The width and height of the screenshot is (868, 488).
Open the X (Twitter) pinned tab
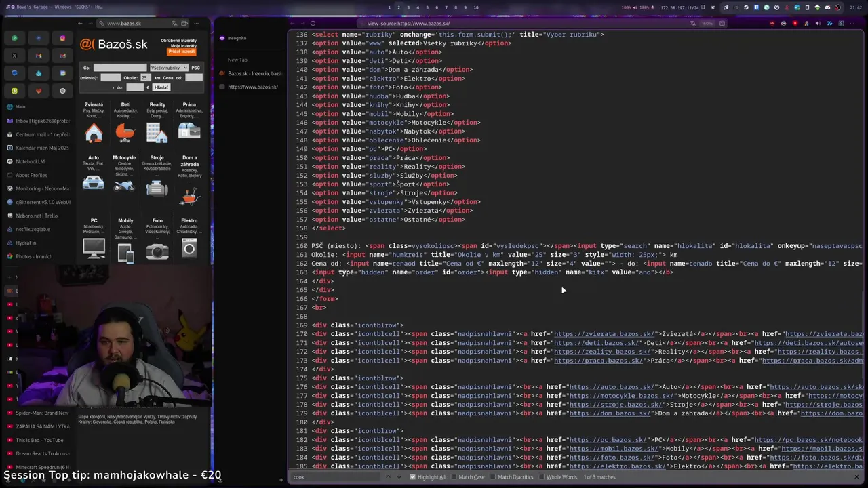pos(14,56)
